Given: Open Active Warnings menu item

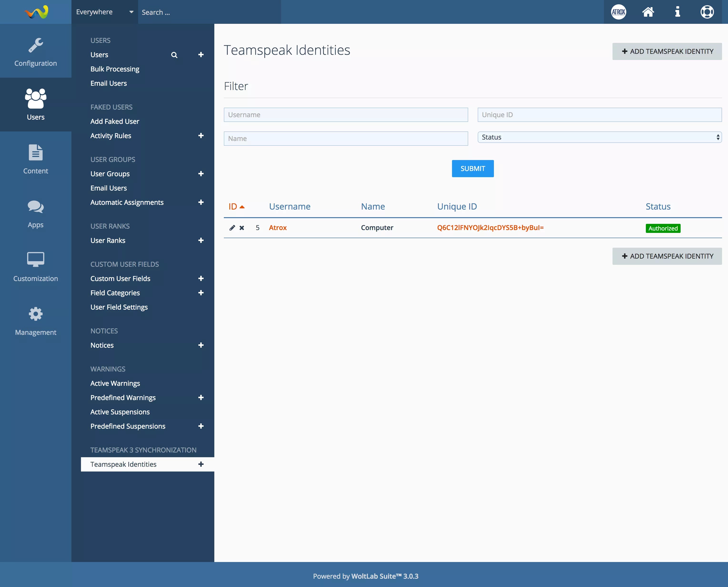Looking at the screenshot, I should (x=115, y=383).
